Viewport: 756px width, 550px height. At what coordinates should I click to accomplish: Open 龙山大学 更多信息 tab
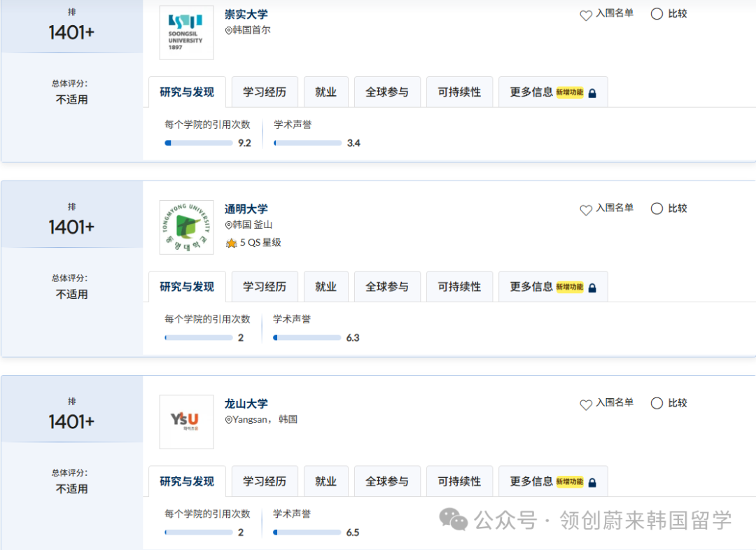pyautogui.click(x=553, y=481)
